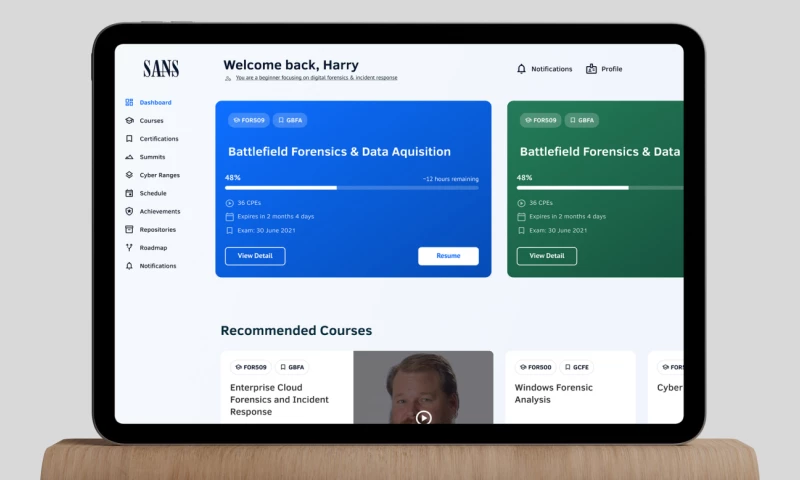This screenshot has height=480, width=800.
Task: Click the blue card's 48% progress bar
Action: pos(352,188)
